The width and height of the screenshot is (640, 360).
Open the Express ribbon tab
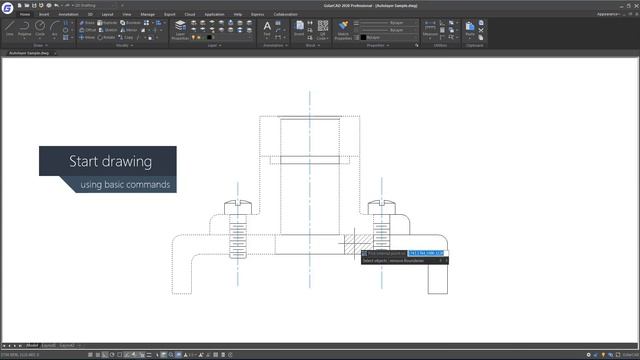258,14
